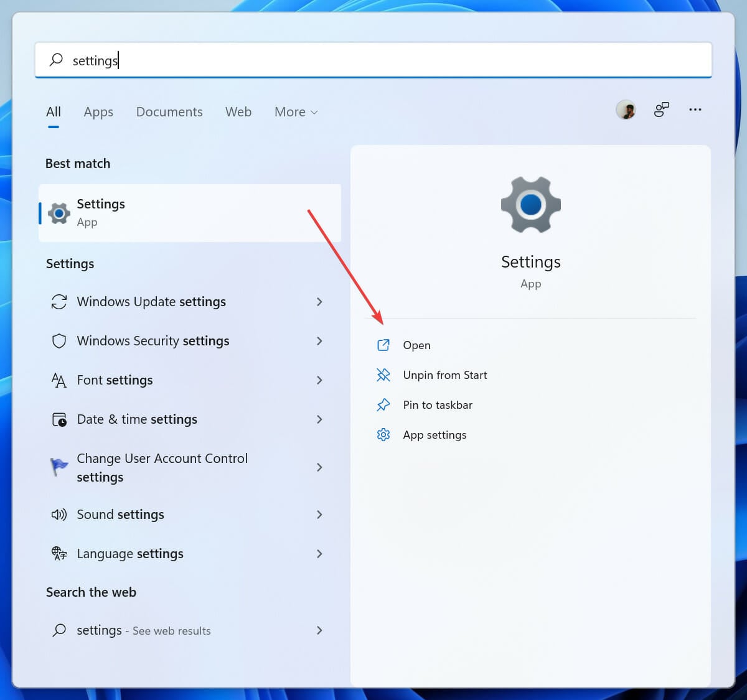Expand Windows Update settings chevron
This screenshot has height=700, width=747.
[x=319, y=302]
